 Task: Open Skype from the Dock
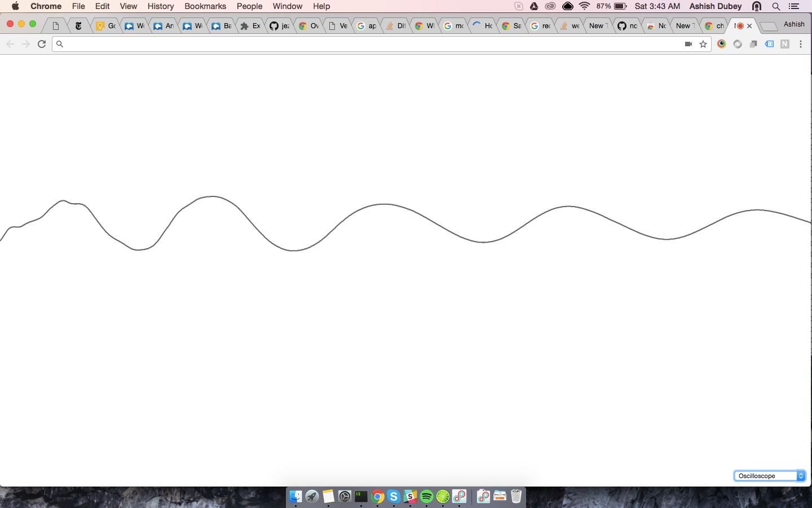point(394,497)
